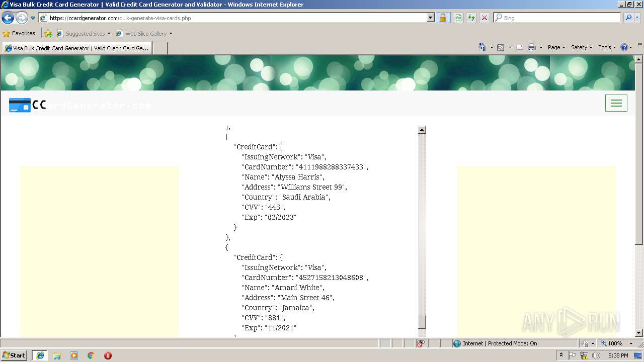Open Windows Explorer folder taskbar icon
Screen dimensions: 644x362
57,355
